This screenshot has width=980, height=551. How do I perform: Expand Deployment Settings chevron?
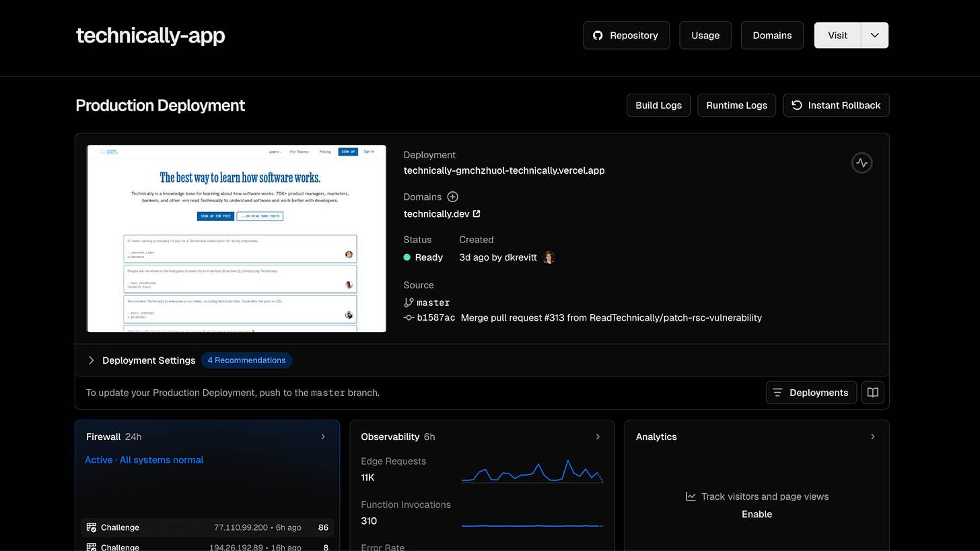pyautogui.click(x=92, y=360)
